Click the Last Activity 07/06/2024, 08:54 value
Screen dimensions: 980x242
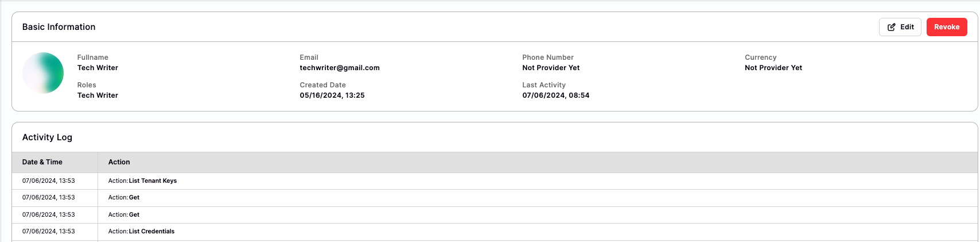click(555, 95)
